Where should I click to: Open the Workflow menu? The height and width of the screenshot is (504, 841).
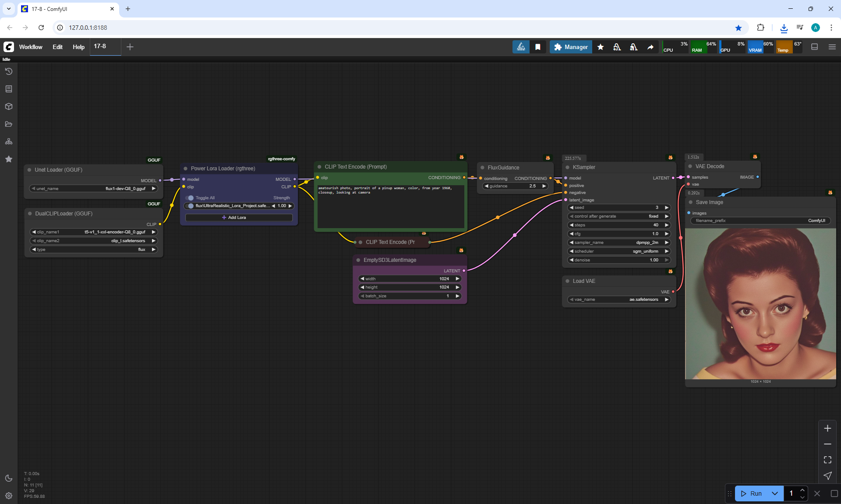(x=31, y=47)
